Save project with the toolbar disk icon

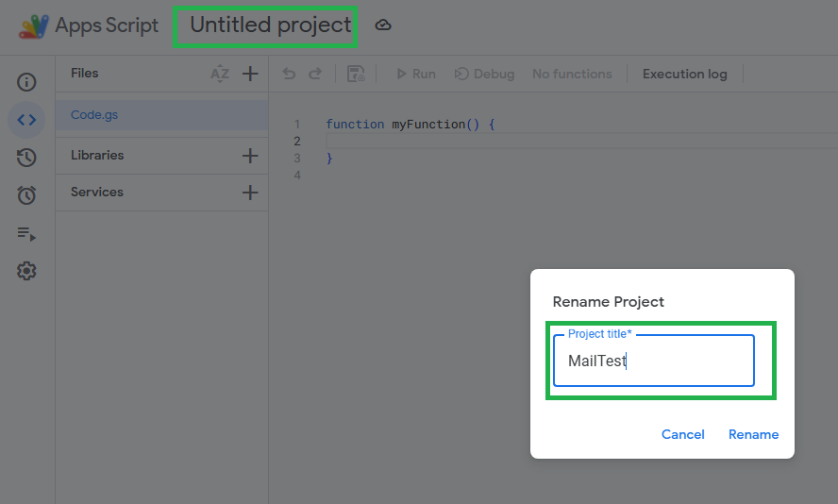click(x=356, y=74)
